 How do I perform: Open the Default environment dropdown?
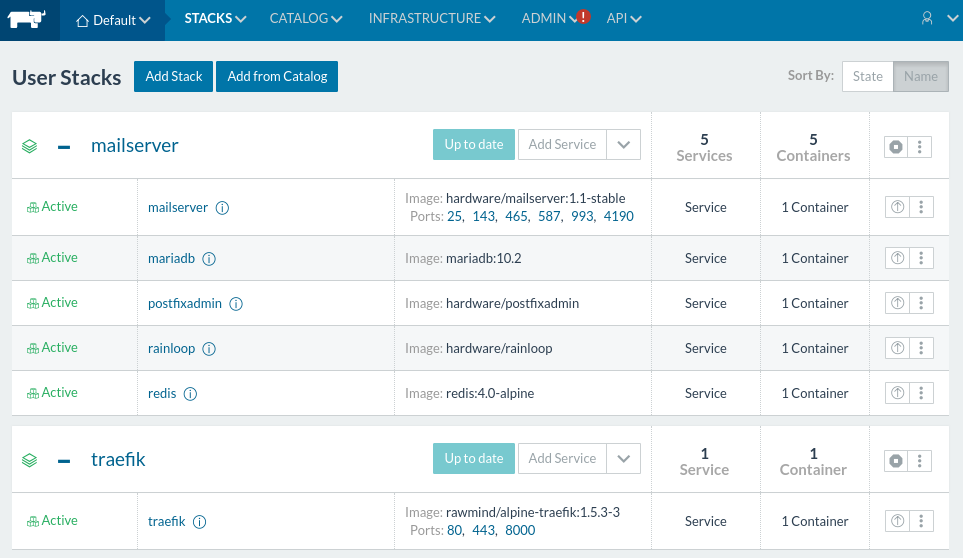point(113,20)
